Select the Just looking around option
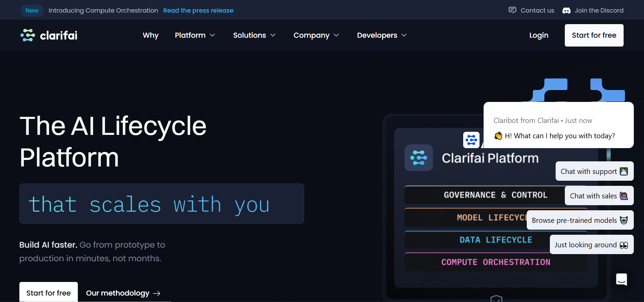This screenshot has height=302, width=644. coord(592,245)
